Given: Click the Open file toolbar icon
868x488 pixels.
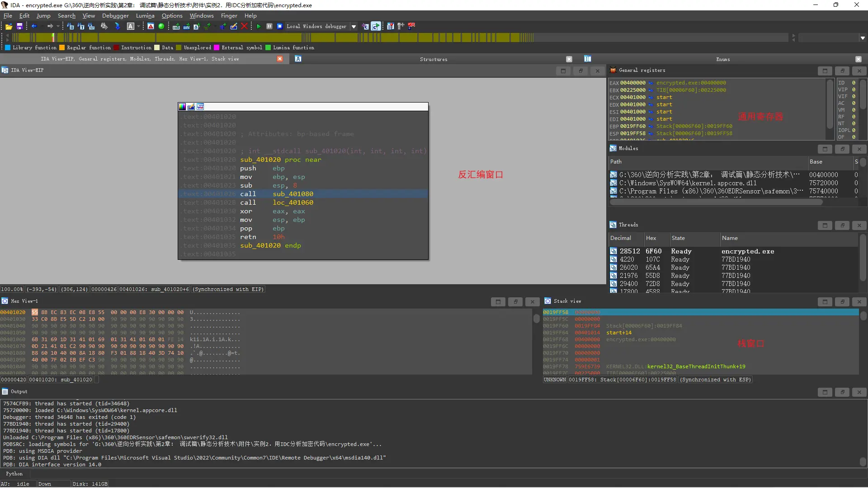Looking at the screenshot, I should pyautogui.click(x=9, y=27).
